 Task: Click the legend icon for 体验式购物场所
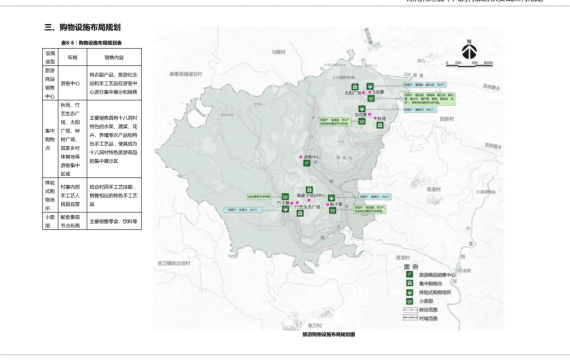tap(410, 292)
